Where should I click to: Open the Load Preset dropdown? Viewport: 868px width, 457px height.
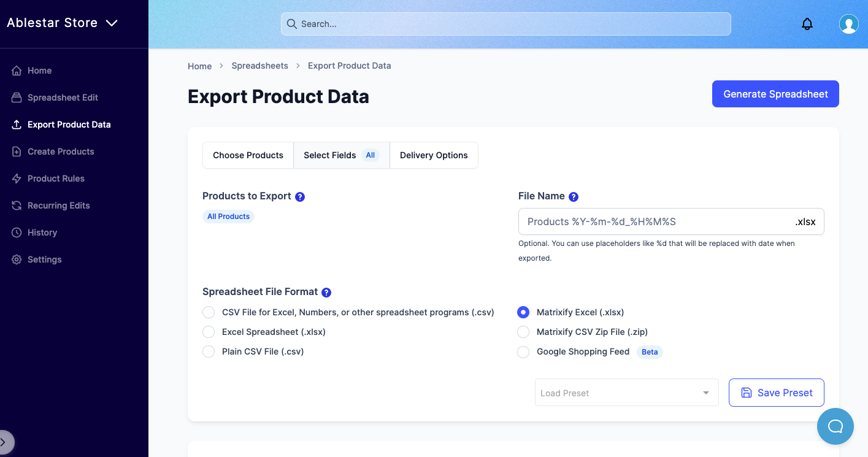pyautogui.click(x=626, y=393)
